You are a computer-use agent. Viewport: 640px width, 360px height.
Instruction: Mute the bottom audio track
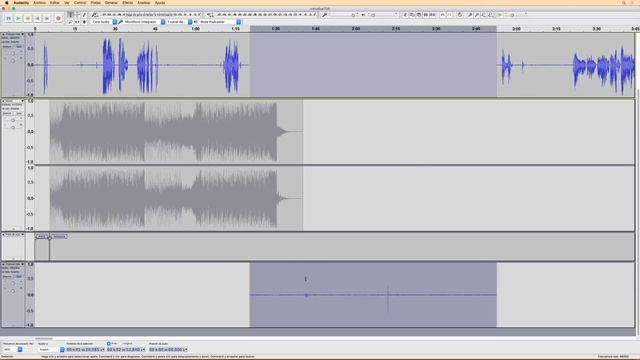tap(7, 277)
